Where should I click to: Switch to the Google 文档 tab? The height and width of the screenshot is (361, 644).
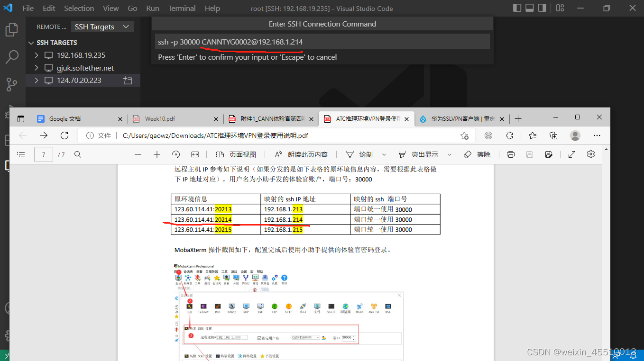(x=79, y=119)
